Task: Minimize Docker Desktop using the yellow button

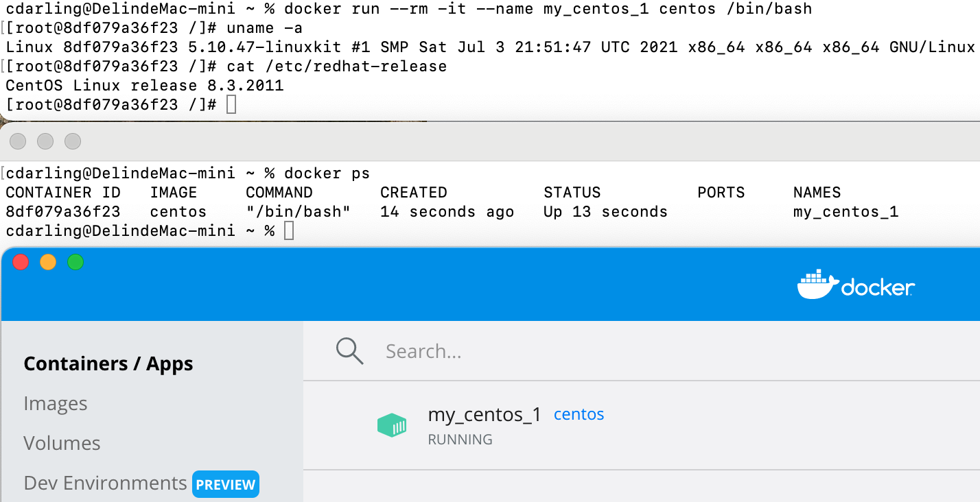Action: pos(48,262)
